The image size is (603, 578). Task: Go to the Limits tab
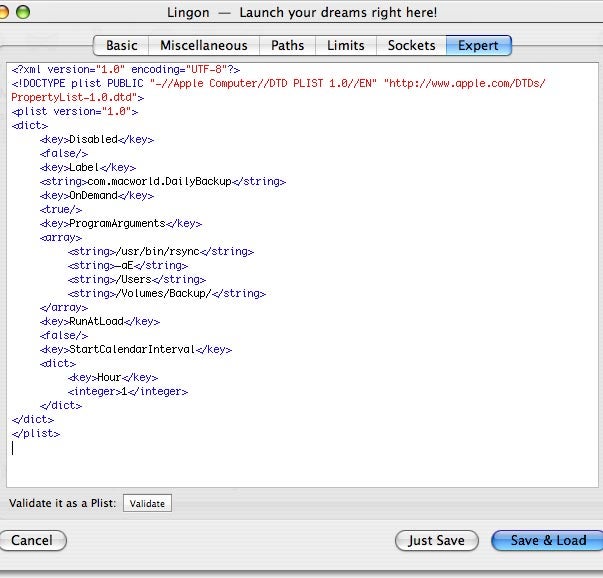point(346,45)
